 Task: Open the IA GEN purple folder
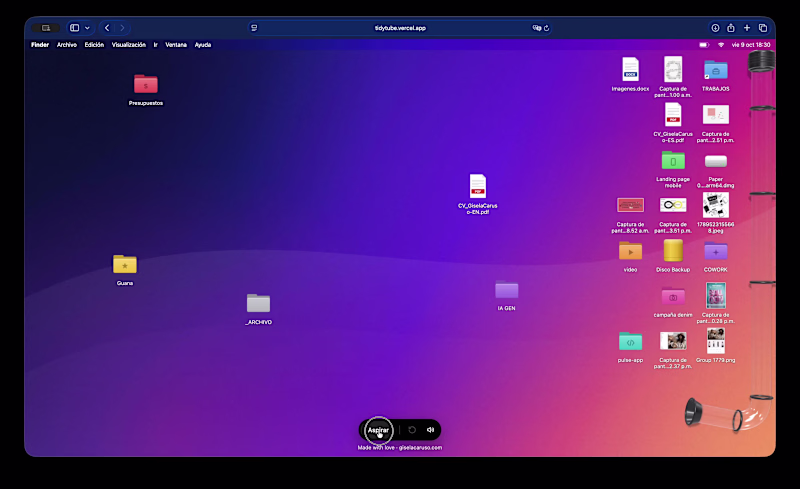[x=506, y=289]
